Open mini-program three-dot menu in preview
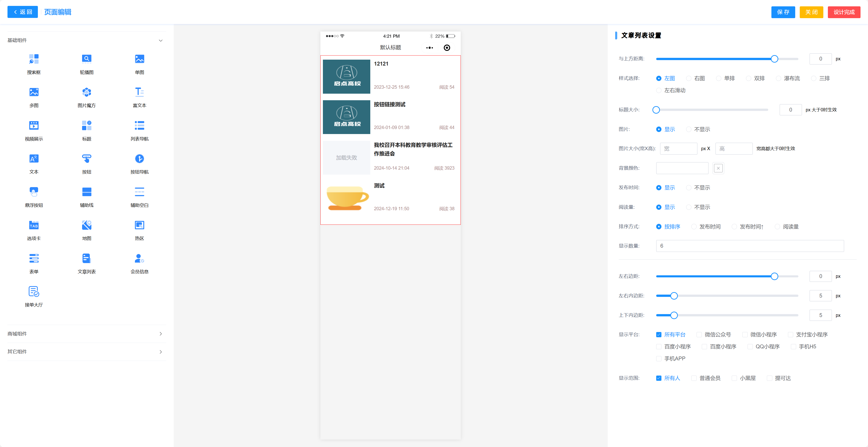This screenshot has width=868, height=447. [429, 48]
